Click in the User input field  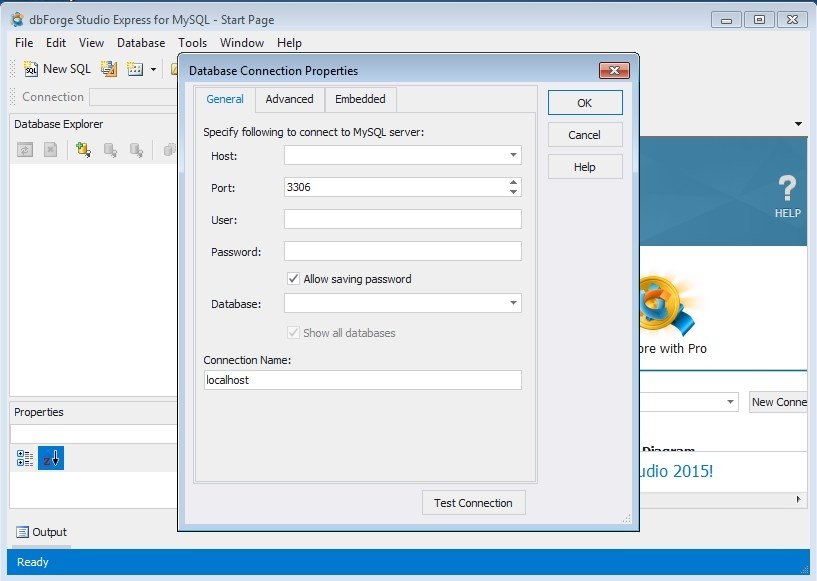402,219
